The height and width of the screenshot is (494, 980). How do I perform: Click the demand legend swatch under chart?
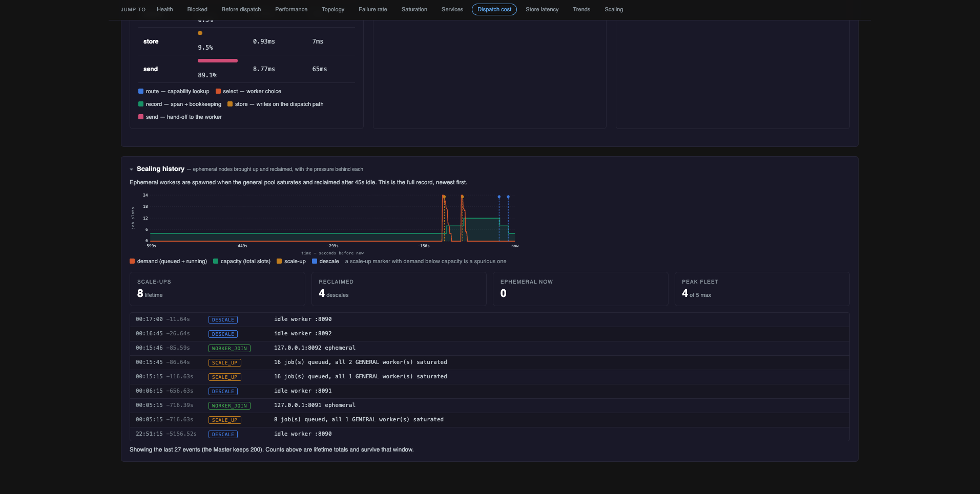pos(132,261)
